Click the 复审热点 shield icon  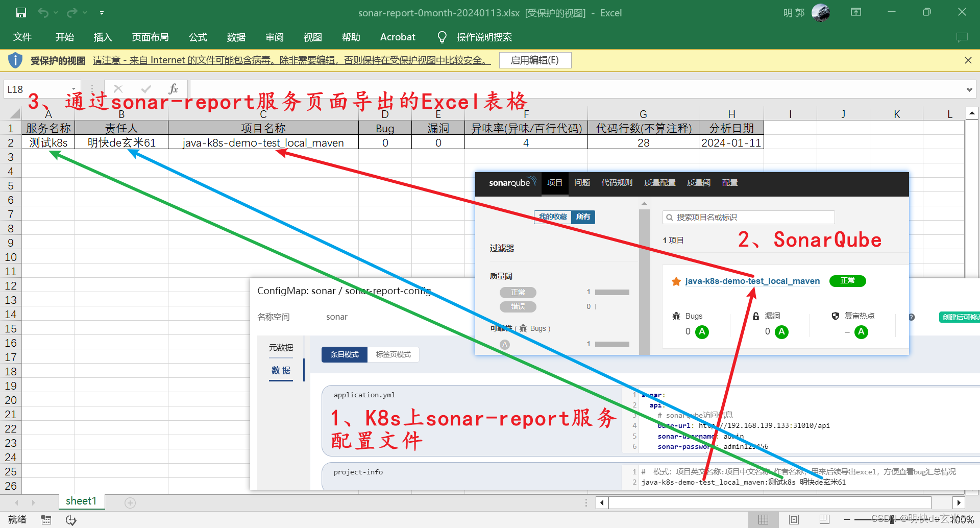point(836,316)
